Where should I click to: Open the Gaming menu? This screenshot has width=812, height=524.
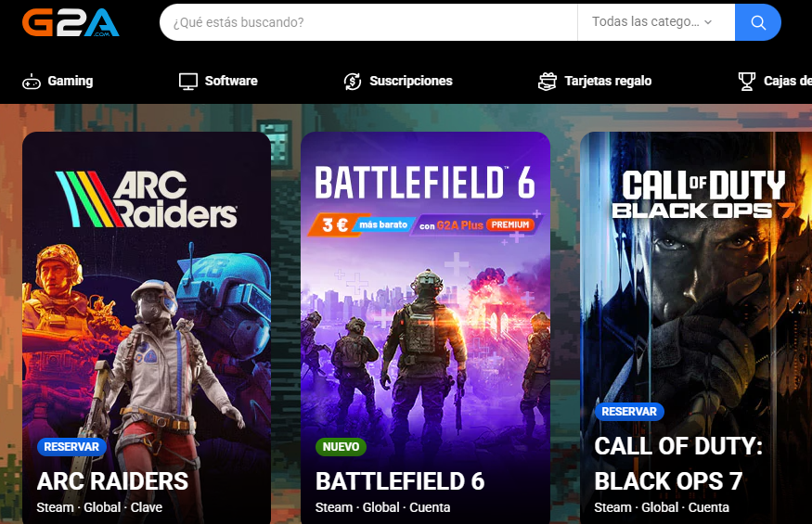(71, 81)
